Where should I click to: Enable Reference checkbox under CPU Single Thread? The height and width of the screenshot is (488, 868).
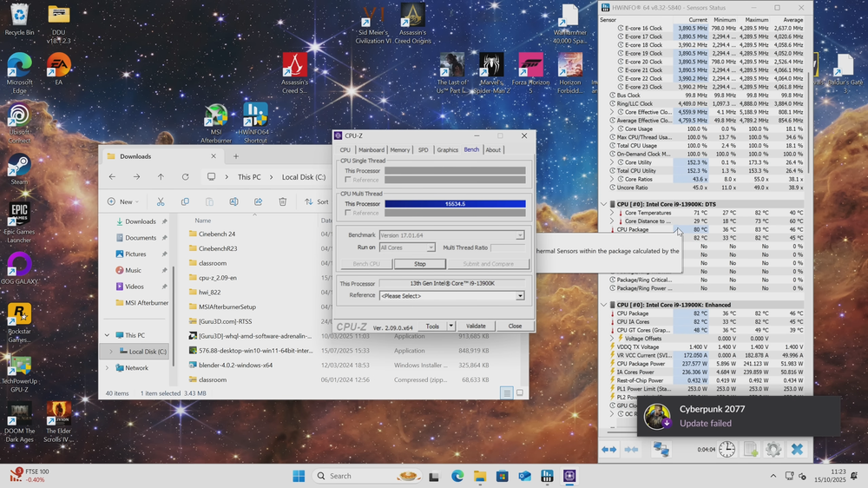click(349, 180)
